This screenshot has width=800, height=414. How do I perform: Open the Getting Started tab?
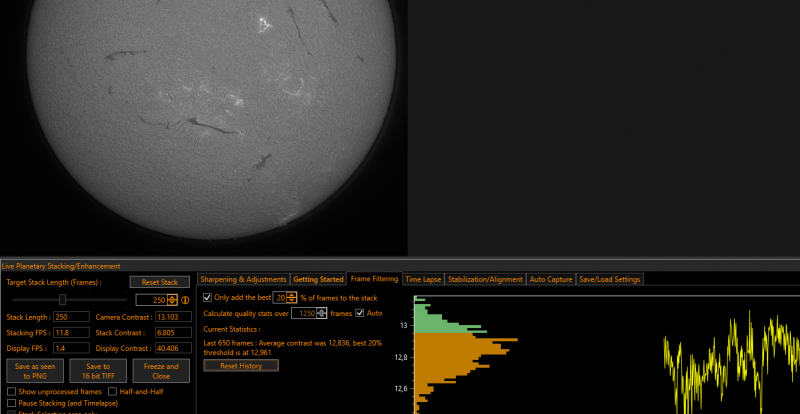pos(318,279)
